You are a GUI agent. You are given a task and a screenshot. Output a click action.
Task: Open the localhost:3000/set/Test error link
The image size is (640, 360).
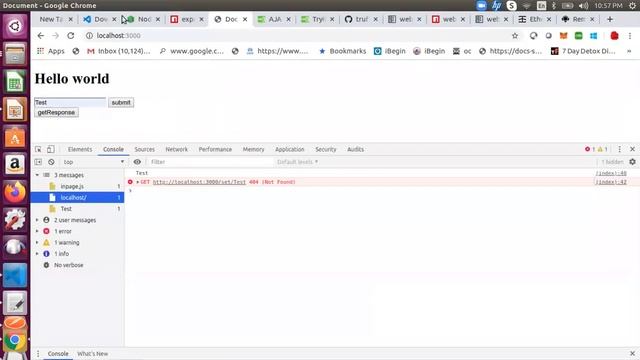[199, 182]
